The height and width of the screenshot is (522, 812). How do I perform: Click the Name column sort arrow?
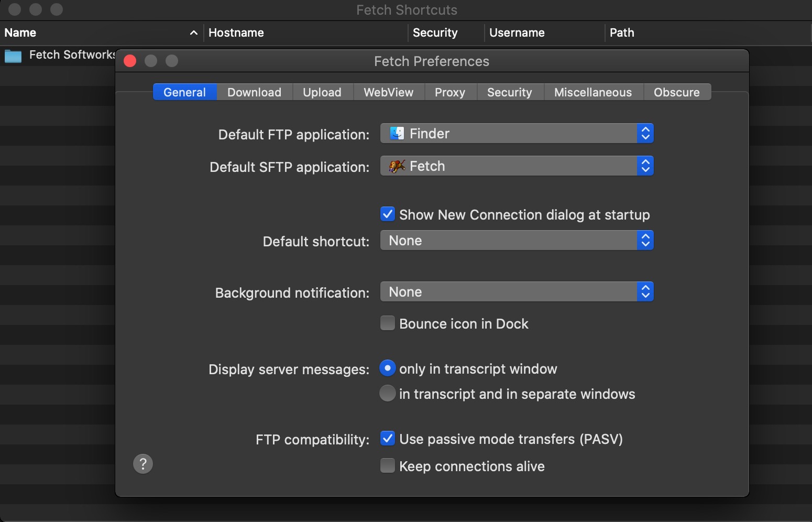tap(193, 32)
